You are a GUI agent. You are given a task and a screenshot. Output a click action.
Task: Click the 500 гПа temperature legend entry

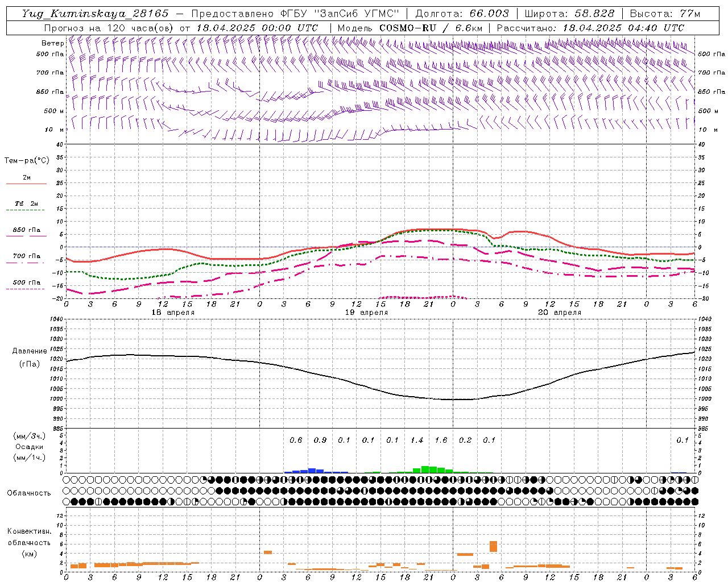coord(26,282)
